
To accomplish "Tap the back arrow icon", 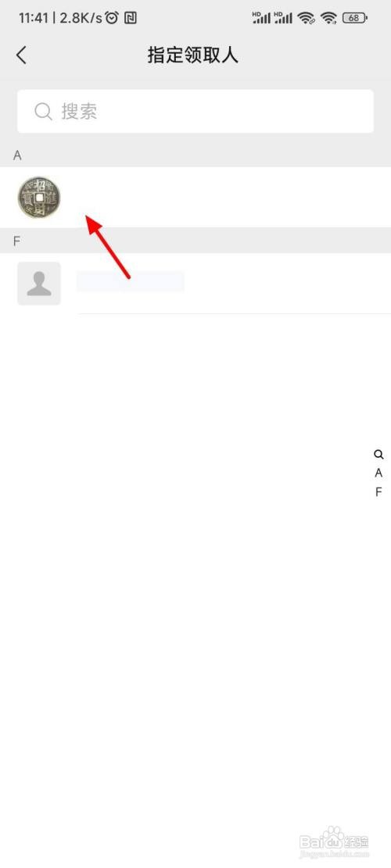I will (x=21, y=55).
